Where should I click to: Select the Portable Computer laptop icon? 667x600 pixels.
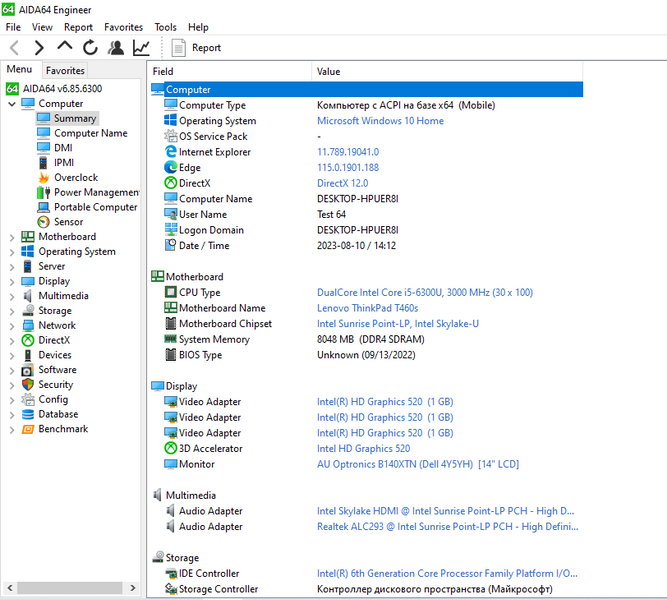tap(43, 207)
